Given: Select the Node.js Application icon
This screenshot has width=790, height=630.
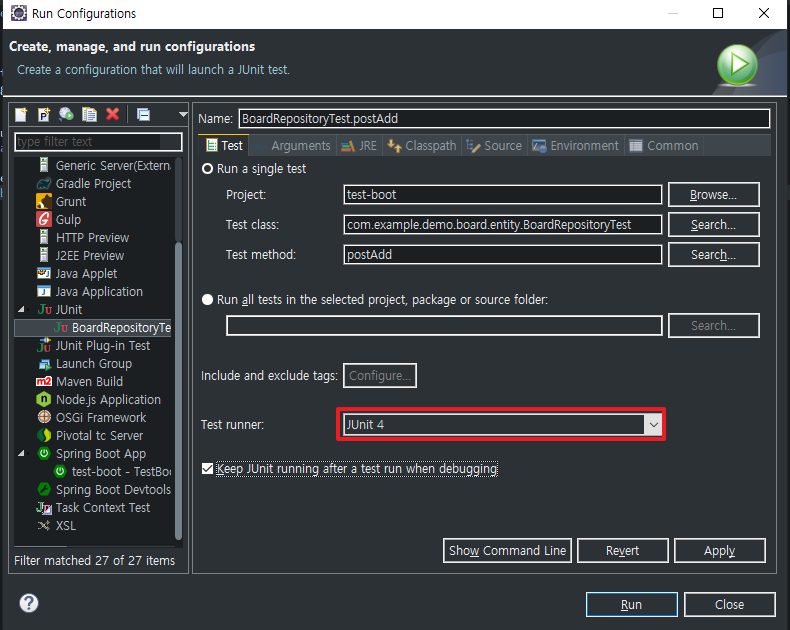Looking at the screenshot, I should click(x=44, y=400).
